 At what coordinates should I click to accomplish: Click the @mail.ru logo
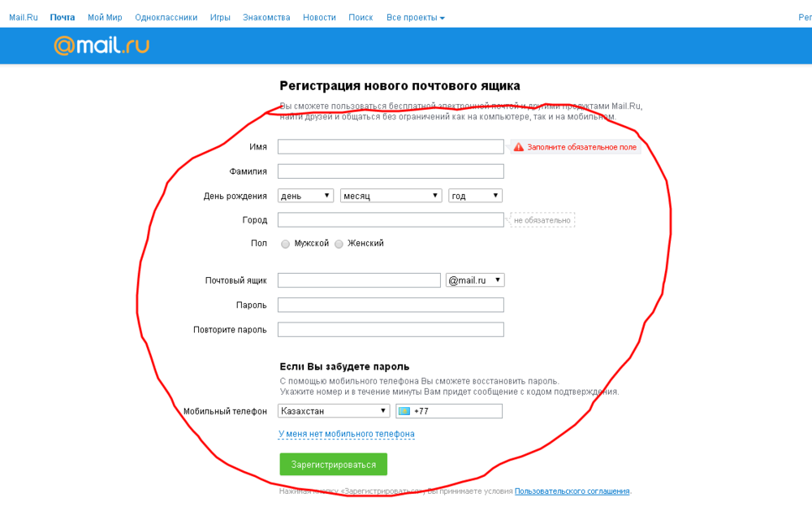tap(101, 45)
